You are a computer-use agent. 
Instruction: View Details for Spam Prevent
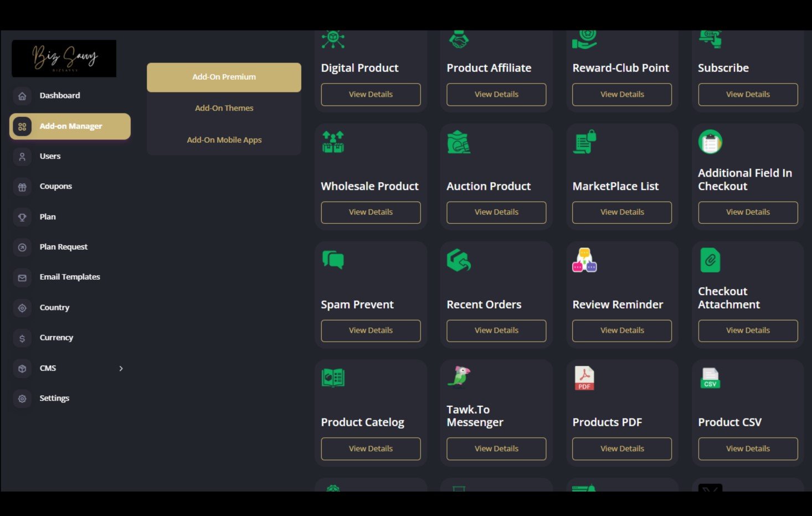371,331
